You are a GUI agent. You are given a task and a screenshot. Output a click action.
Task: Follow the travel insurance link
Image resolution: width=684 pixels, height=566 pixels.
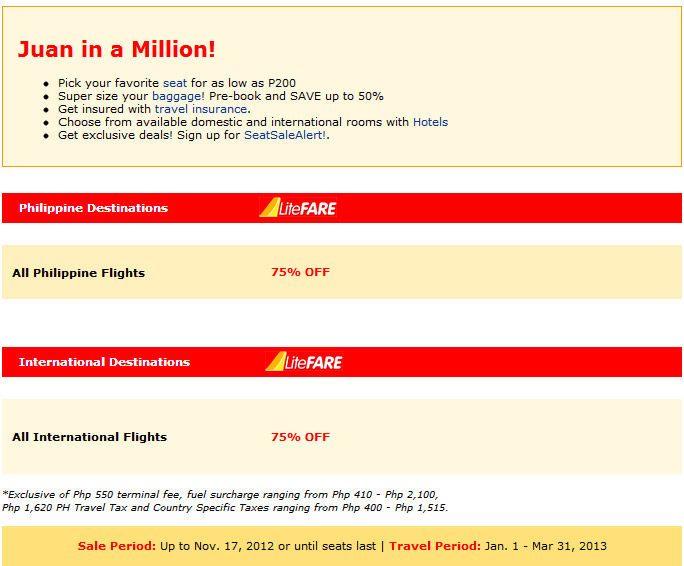(x=201, y=109)
